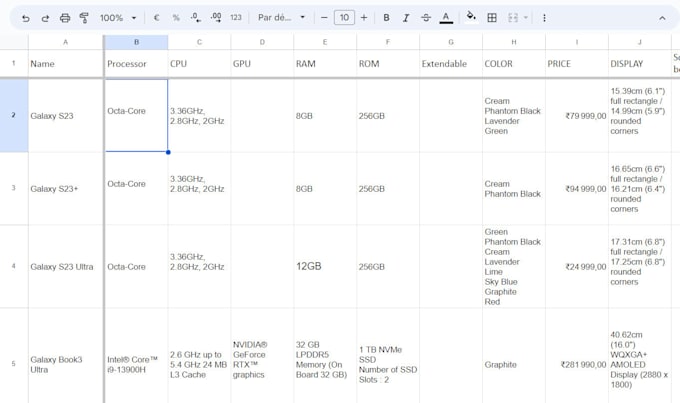This screenshot has height=403, width=680.
Task: Select the 'Cream Phantom Black' cell in row 3
Action: tap(514, 188)
